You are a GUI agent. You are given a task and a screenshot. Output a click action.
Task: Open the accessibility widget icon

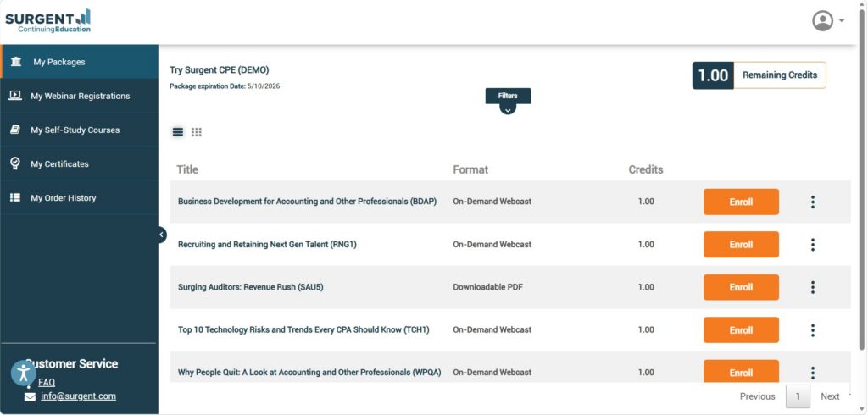(23, 373)
